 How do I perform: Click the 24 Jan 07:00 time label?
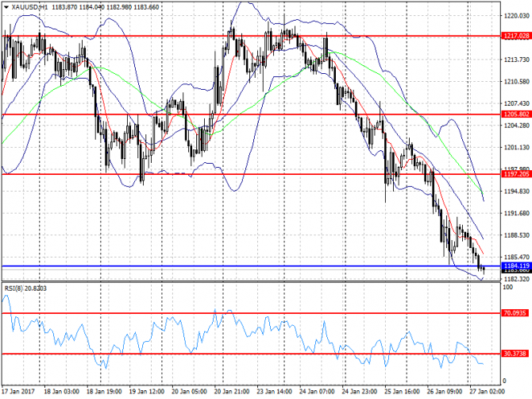click(318, 392)
